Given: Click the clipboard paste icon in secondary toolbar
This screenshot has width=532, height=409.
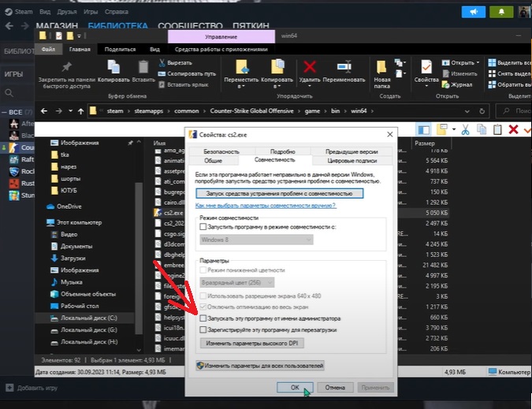Looking at the screenshot, I should 497,129.
